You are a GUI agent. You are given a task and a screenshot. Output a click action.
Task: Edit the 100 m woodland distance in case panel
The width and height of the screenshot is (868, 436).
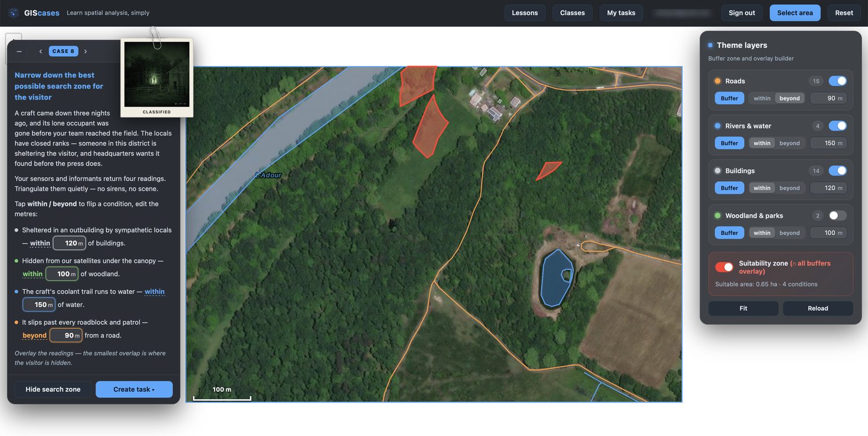pos(61,274)
